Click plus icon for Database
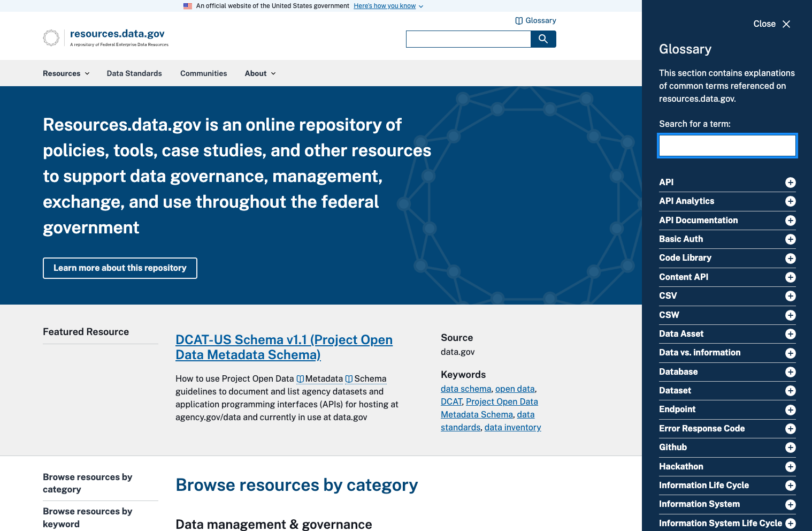812x531 pixels. (791, 372)
